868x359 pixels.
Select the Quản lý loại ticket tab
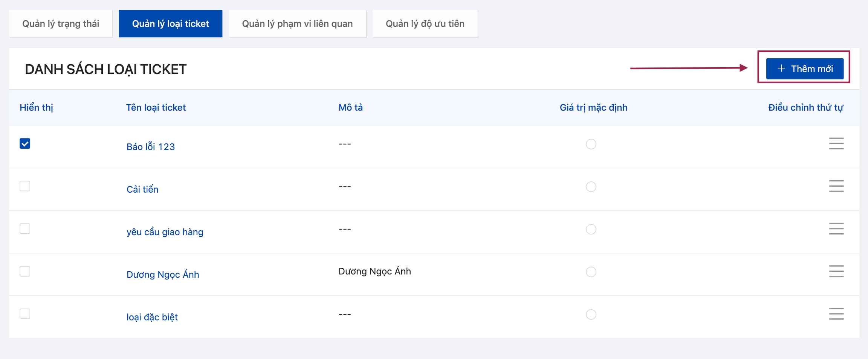[x=170, y=24]
